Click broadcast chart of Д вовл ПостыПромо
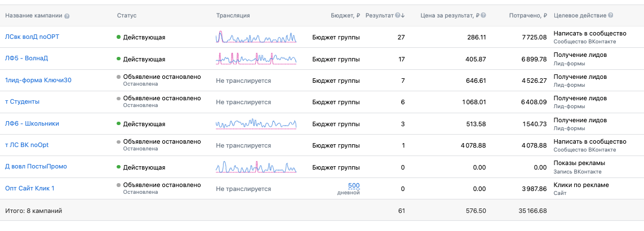644x231 pixels. (256, 166)
